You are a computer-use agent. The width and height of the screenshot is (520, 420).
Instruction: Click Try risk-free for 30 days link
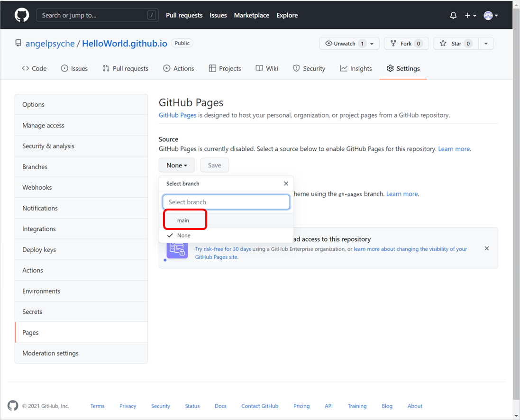click(223, 249)
